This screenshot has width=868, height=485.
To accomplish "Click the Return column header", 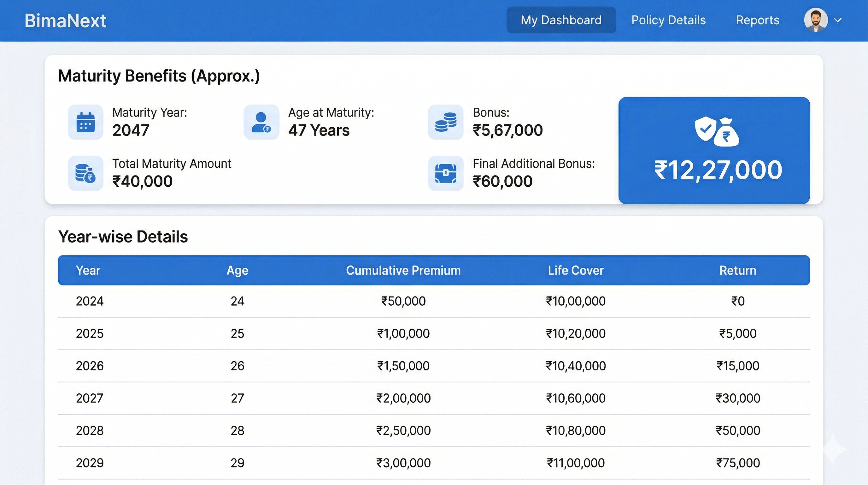I will (738, 271).
